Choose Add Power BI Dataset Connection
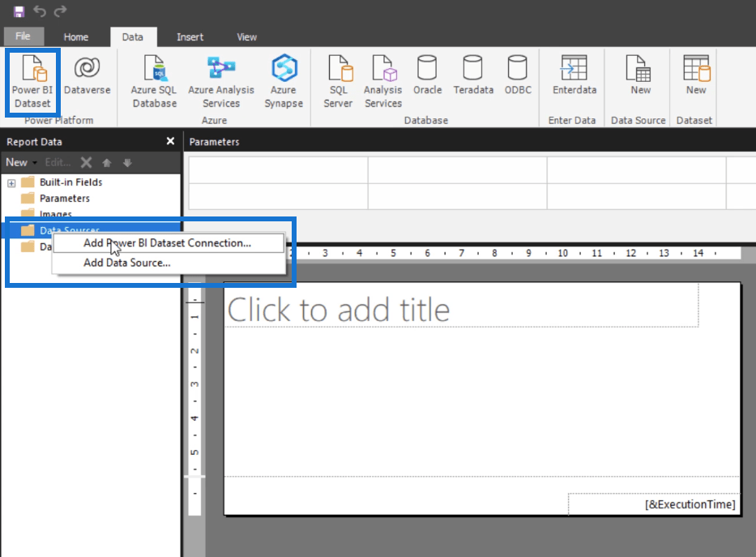 (167, 243)
